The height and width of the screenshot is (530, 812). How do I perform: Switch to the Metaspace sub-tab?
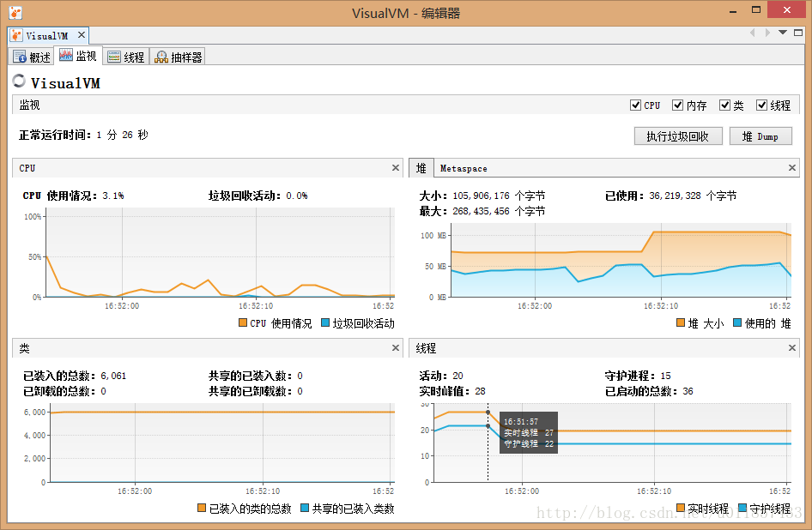(x=464, y=168)
